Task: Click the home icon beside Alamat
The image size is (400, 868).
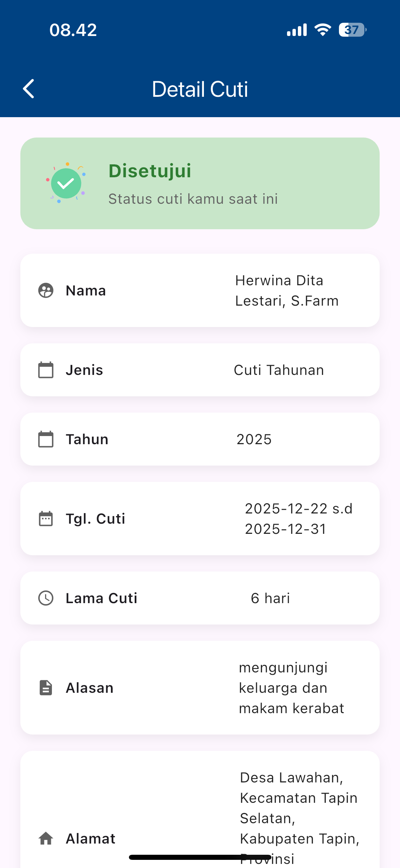Action: click(46, 838)
